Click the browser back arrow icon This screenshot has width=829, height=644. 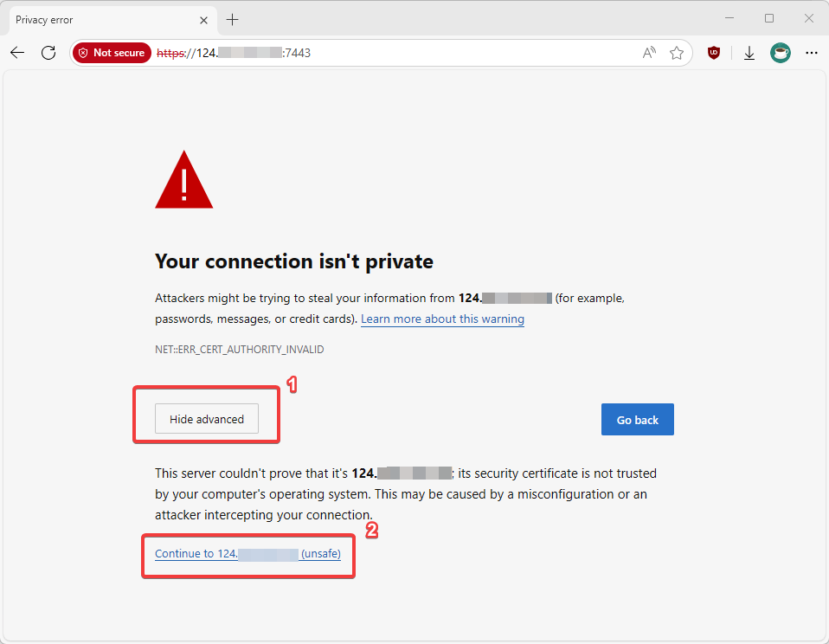(17, 52)
